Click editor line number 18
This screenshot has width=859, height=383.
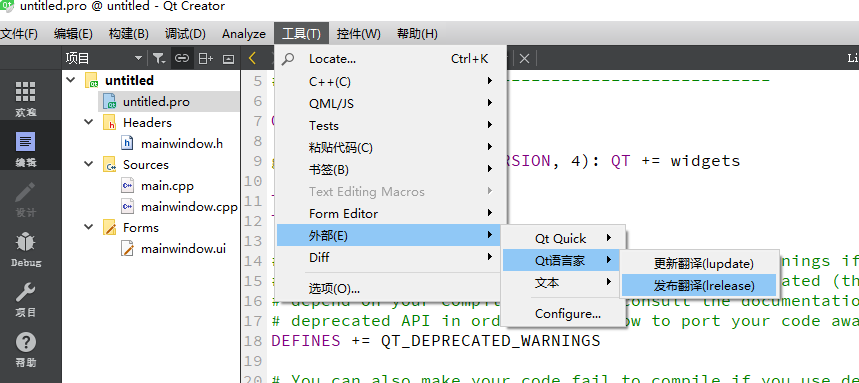[x=253, y=341]
